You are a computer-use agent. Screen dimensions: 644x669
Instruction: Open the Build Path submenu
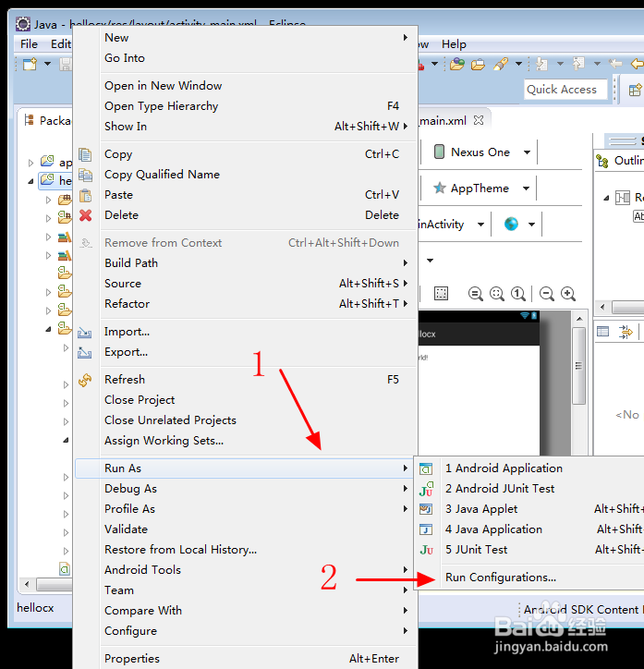pyautogui.click(x=246, y=262)
